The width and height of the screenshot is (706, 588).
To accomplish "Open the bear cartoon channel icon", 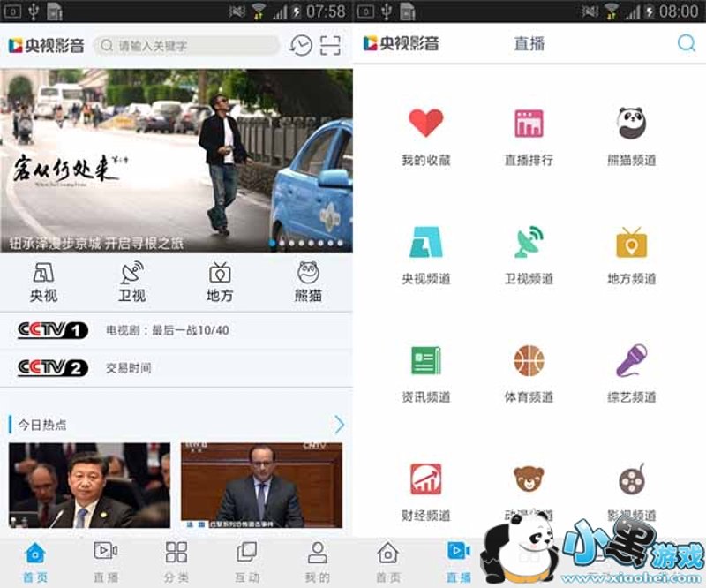I will click(529, 479).
